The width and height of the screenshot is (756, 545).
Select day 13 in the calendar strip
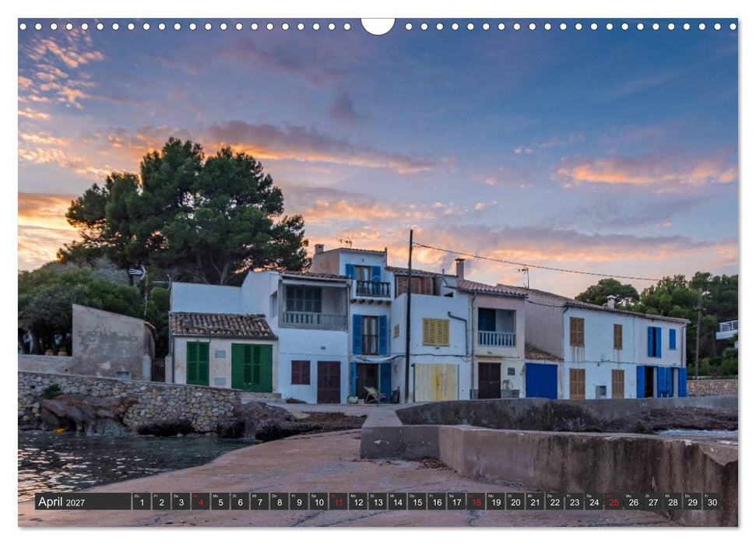click(x=378, y=501)
